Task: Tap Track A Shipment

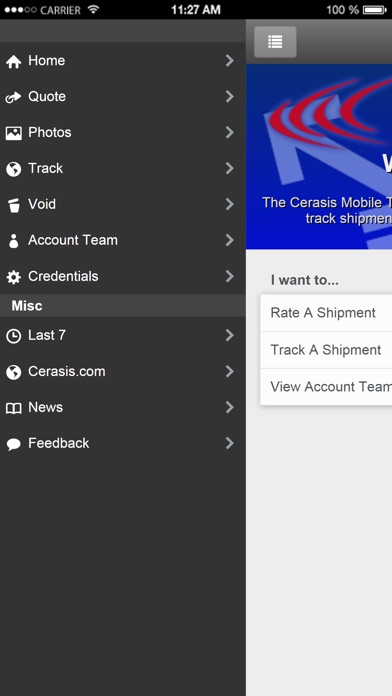Action: [326, 350]
